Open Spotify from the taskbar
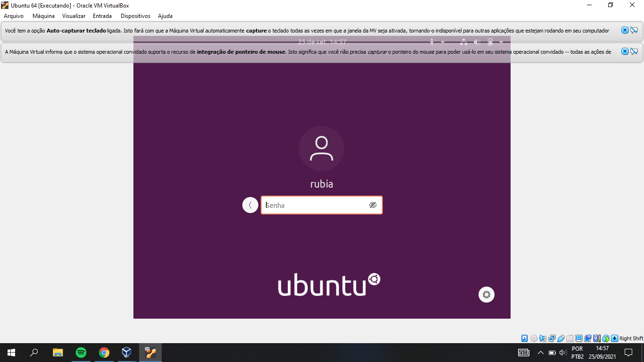 coord(81,353)
